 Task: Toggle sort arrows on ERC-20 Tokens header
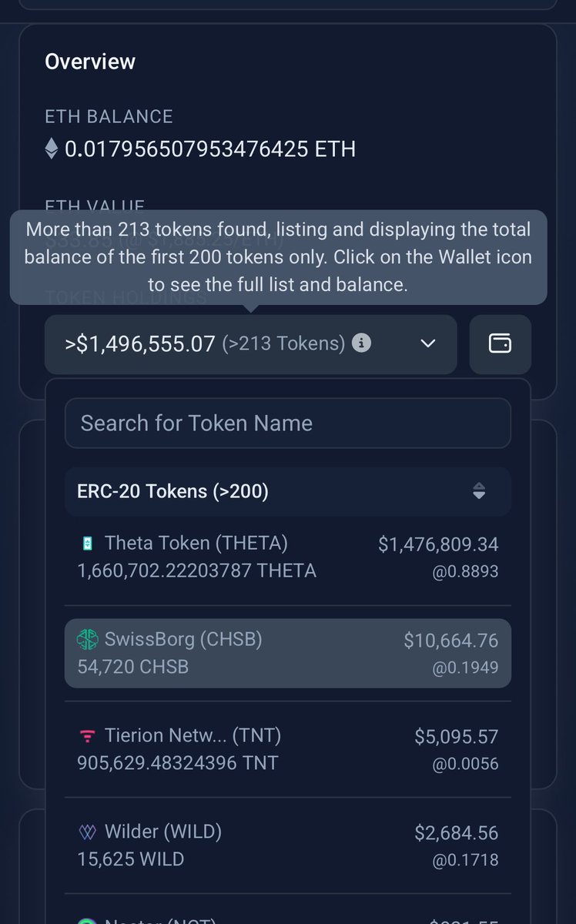point(479,491)
